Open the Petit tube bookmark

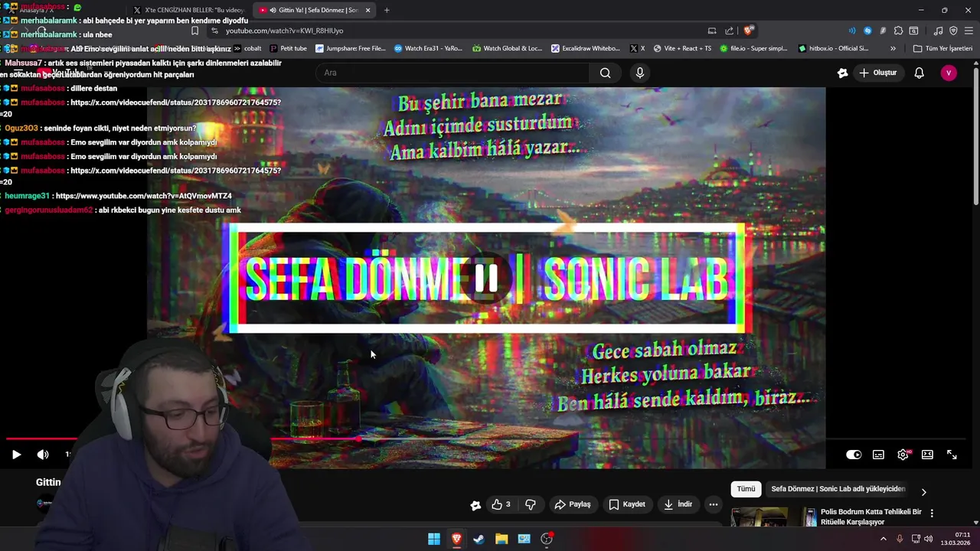288,48
